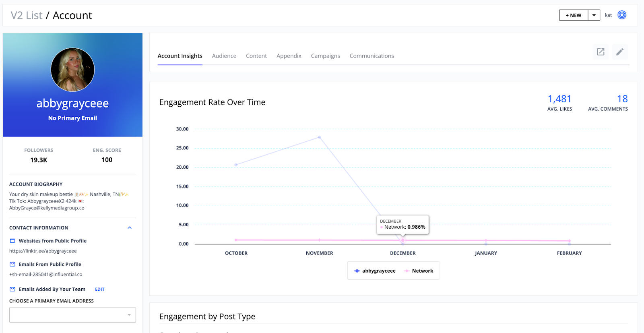644x333 pixels.
Task: Switch to the Audience tab
Action: (224, 56)
